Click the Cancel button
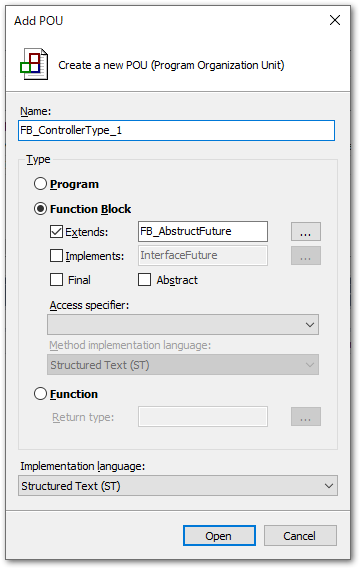 click(x=300, y=535)
